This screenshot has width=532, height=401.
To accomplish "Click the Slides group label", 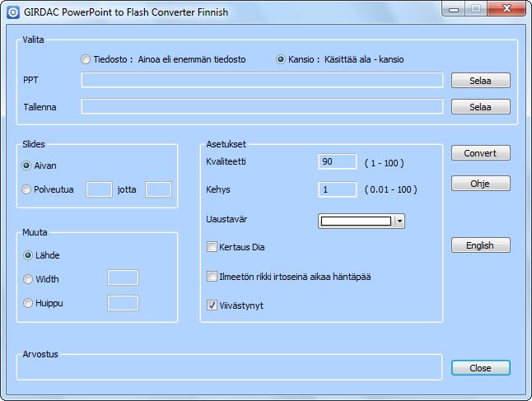I will [x=34, y=144].
